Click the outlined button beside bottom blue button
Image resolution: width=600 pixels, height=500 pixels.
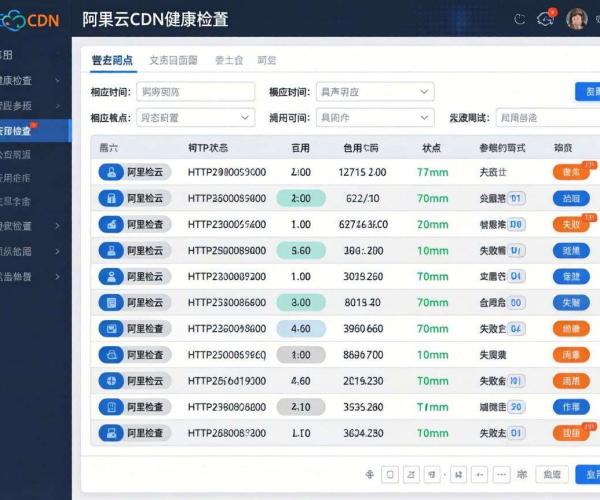(x=552, y=475)
